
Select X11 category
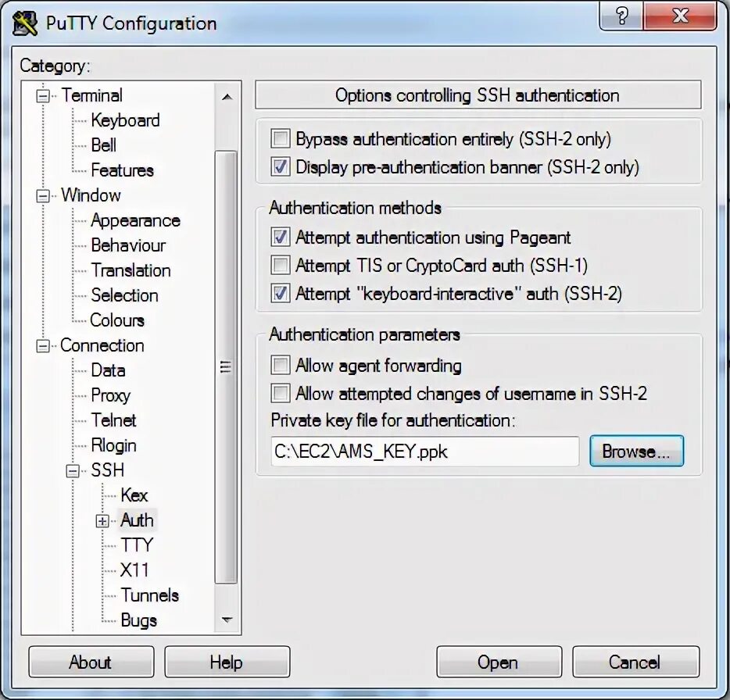coord(134,570)
